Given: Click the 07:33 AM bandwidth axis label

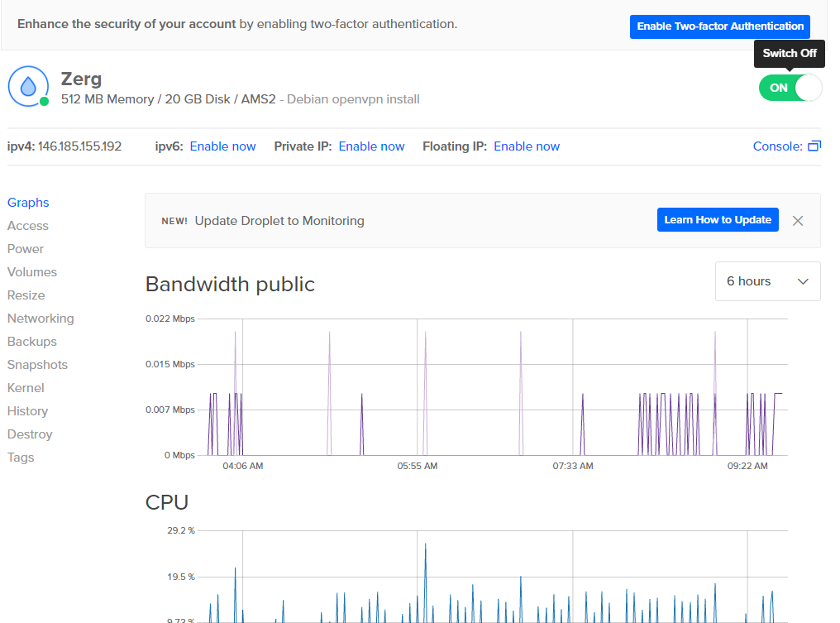Looking at the screenshot, I should (573, 466).
